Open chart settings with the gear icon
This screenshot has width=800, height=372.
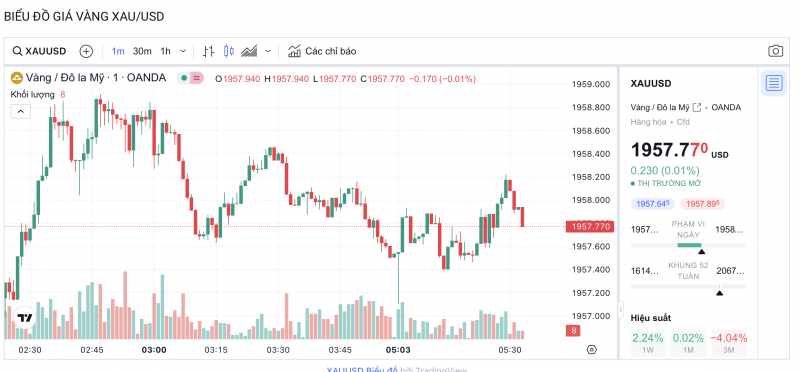[x=591, y=350]
